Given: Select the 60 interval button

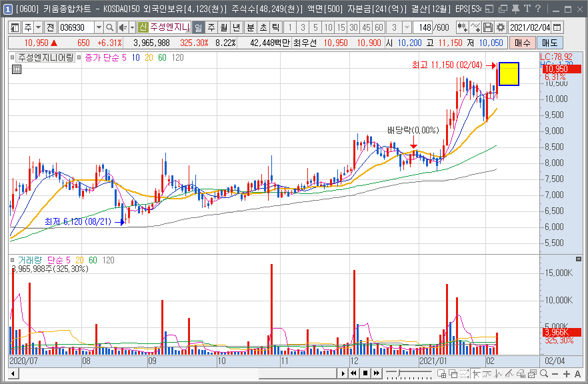Looking at the screenshot, I should pyautogui.click(x=379, y=27).
